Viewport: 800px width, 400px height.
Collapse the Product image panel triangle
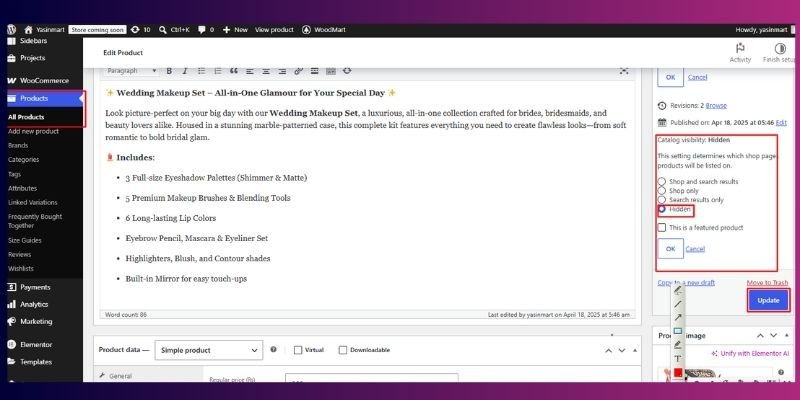tap(786, 336)
